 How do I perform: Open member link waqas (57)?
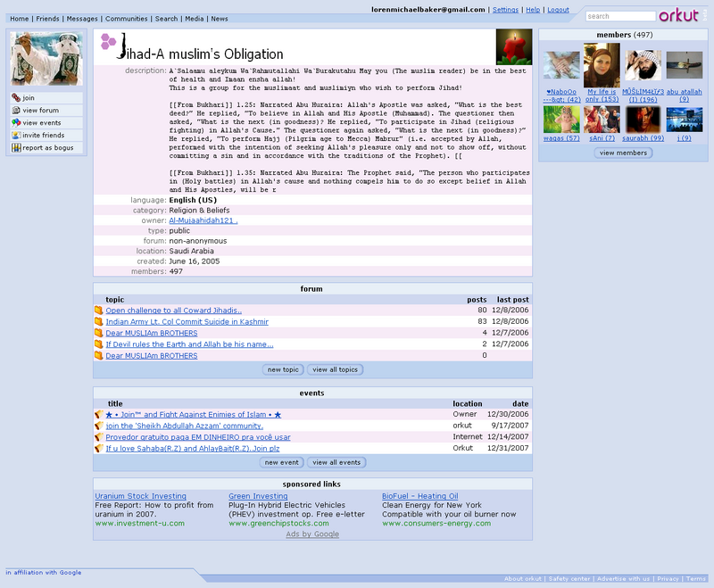pos(561,138)
